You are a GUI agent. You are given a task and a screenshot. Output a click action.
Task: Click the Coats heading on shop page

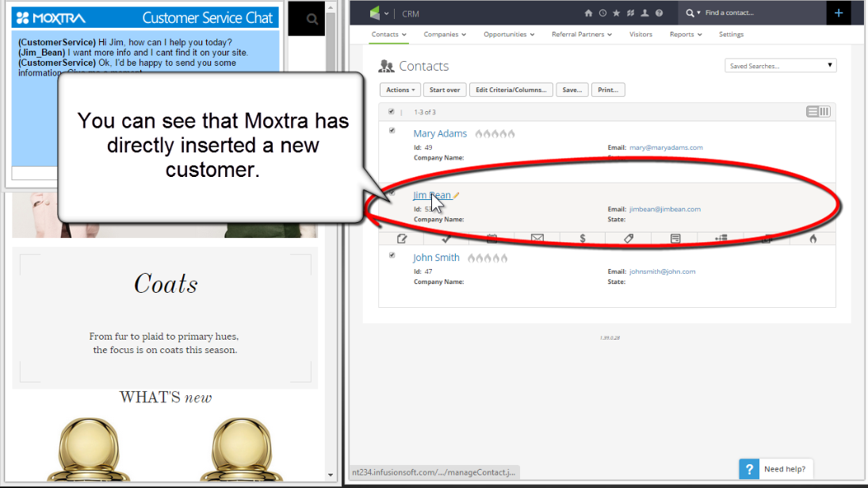(x=166, y=284)
